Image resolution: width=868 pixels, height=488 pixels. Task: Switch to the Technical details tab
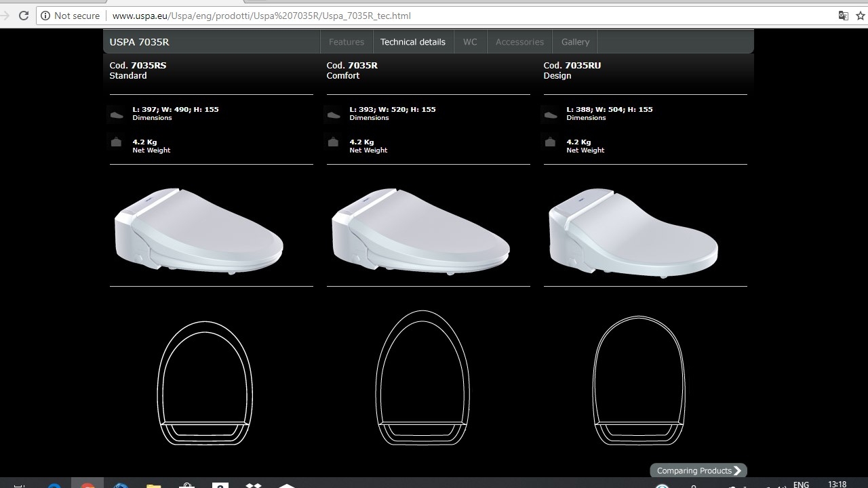pyautogui.click(x=413, y=42)
